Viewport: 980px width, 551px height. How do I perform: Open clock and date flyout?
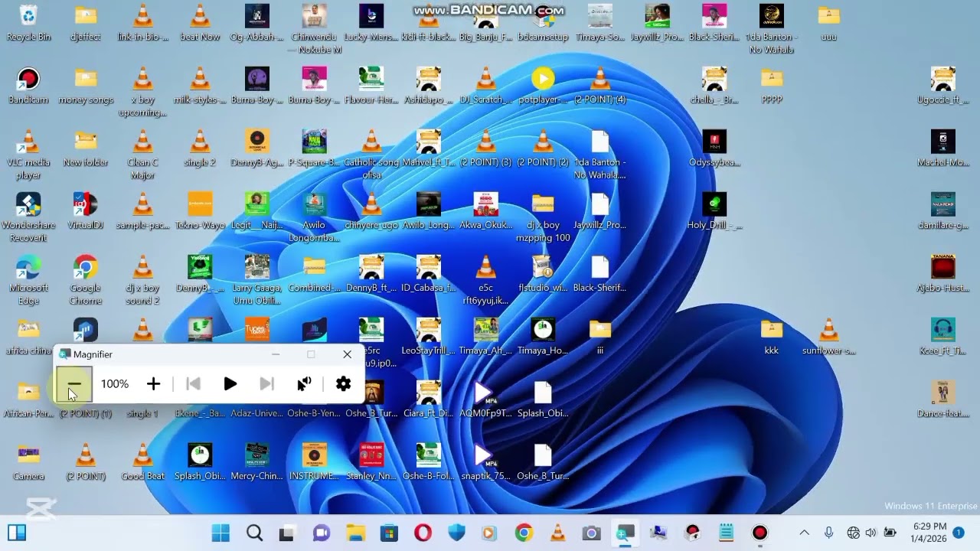point(929,533)
